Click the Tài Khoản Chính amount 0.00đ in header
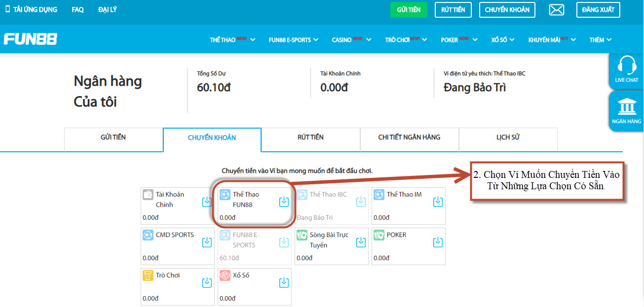Screen dimensions: 644x307 coord(334,88)
